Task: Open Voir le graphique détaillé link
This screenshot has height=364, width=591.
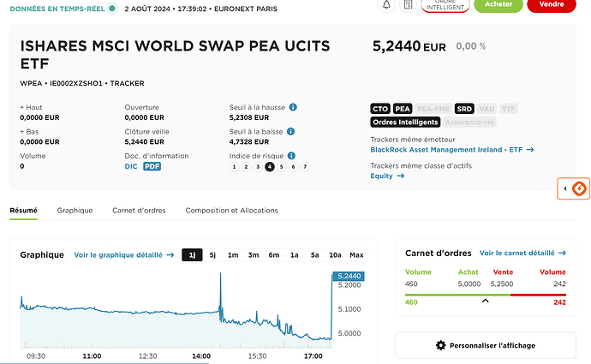Action: click(x=124, y=255)
